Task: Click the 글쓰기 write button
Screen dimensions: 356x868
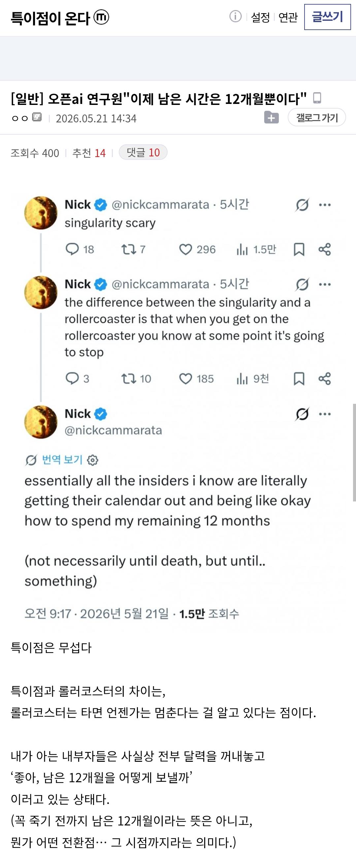Action: 327,17
